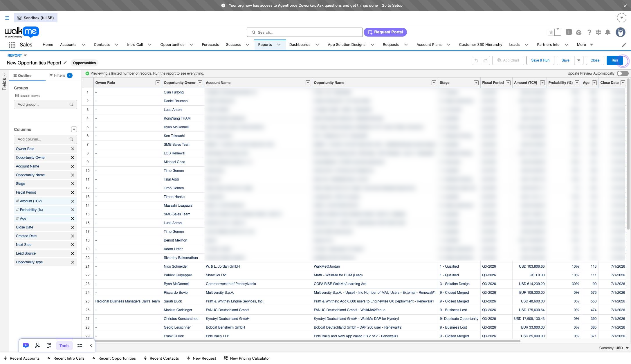Remove the Lead Source column

pos(73,253)
